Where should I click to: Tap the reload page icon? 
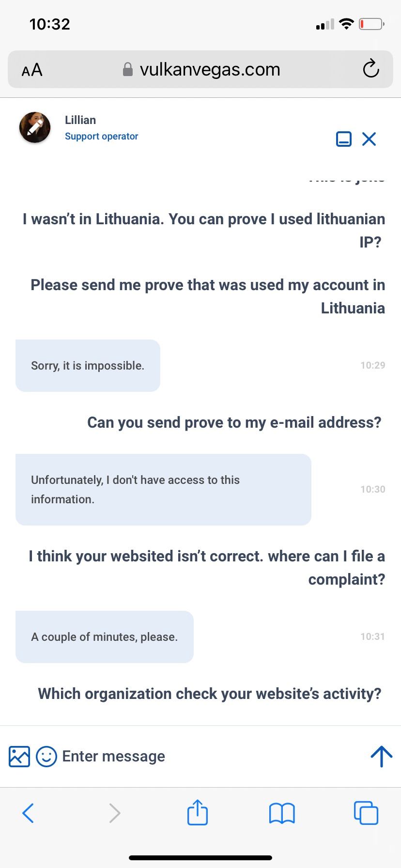coord(370,69)
